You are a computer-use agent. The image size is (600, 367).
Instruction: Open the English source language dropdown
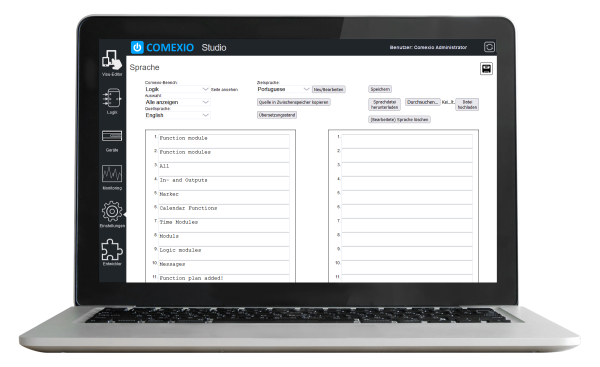177,115
